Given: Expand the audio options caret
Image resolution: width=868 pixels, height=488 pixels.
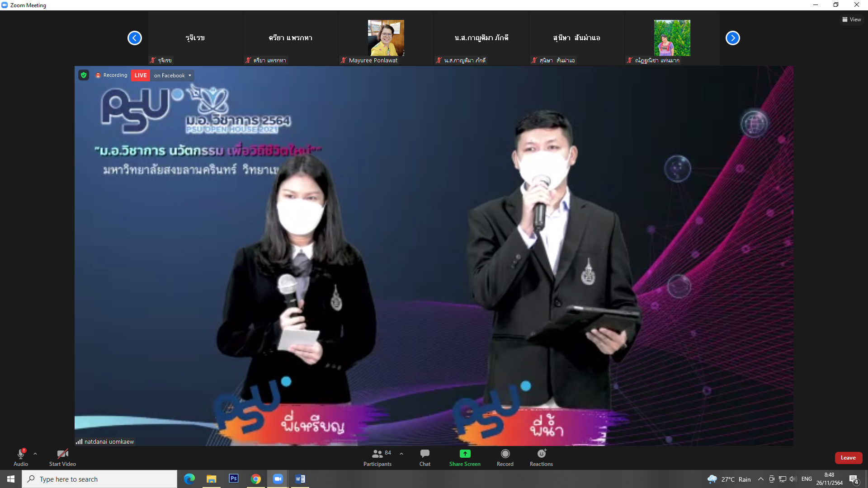Looking at the screenshot, I should tap(35, 454).
